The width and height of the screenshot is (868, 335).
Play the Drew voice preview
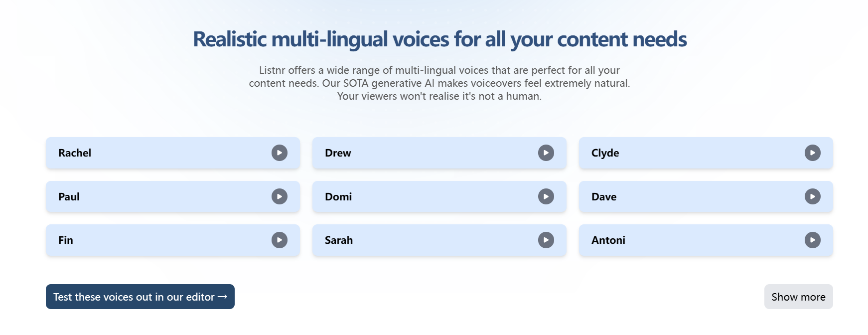(546, 153)
